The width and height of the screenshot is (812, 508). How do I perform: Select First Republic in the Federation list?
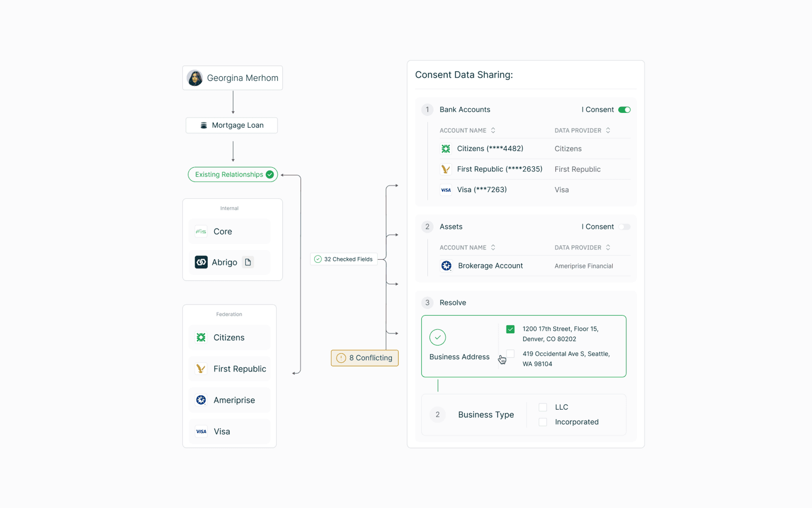[229, 369]
